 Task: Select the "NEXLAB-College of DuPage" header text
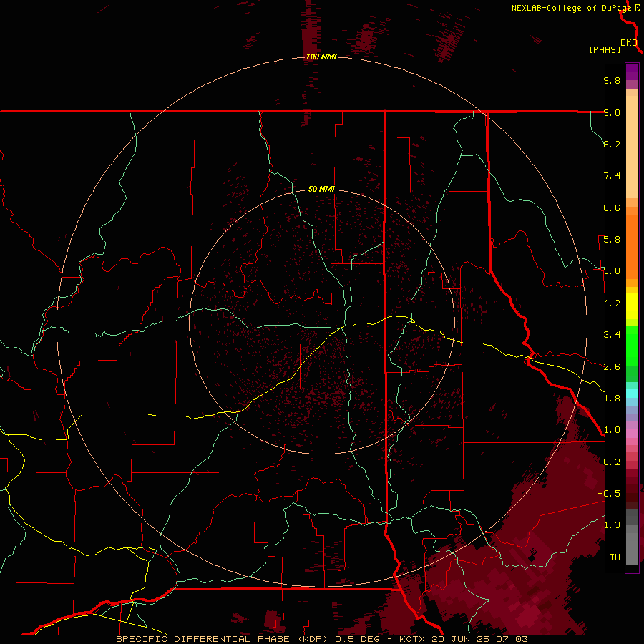[572, 8]
